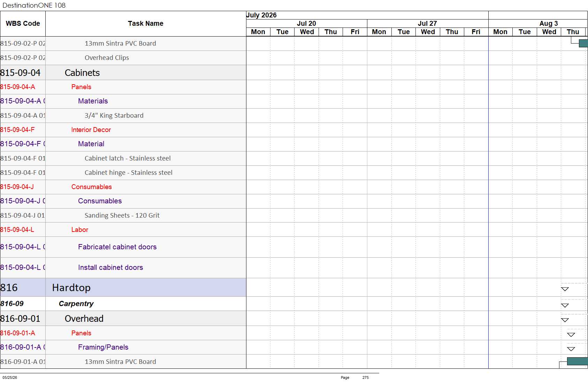Viewport: 588px width, 382px height.
Task: Select Fabricatel cabinet doors task
Action: [117, 247]
